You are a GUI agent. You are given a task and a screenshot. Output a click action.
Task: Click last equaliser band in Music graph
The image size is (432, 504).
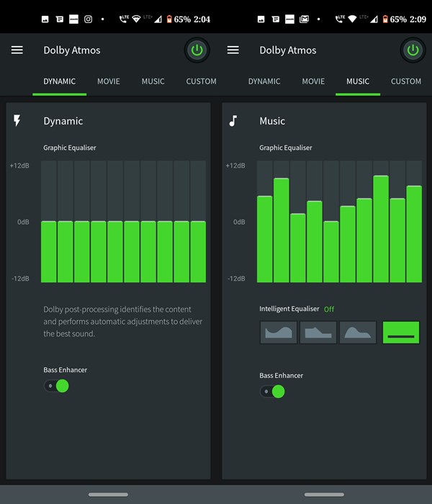point(414,222)
